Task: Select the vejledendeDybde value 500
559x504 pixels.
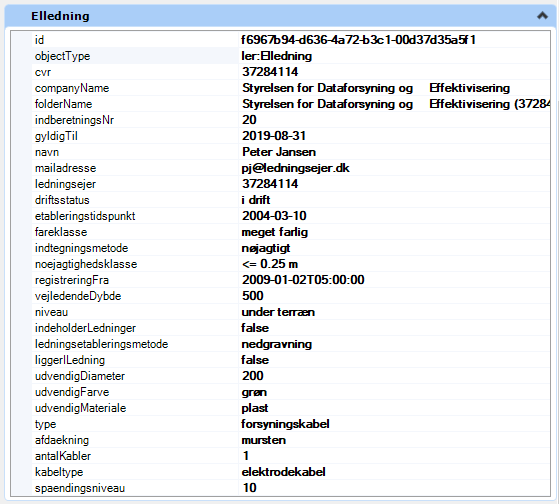Action: coord(253,296)
